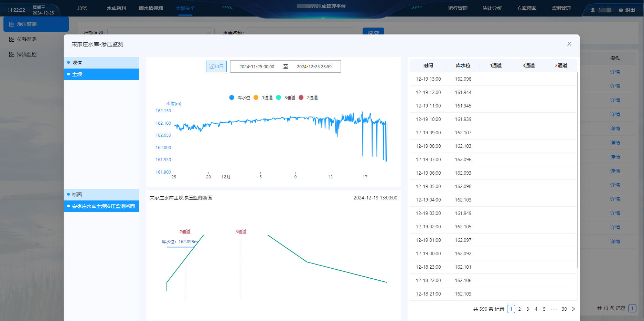Viewport: 644px width, 321px height.
Task: Open the 运行管理 top menu
Action: tap(458, 8)
